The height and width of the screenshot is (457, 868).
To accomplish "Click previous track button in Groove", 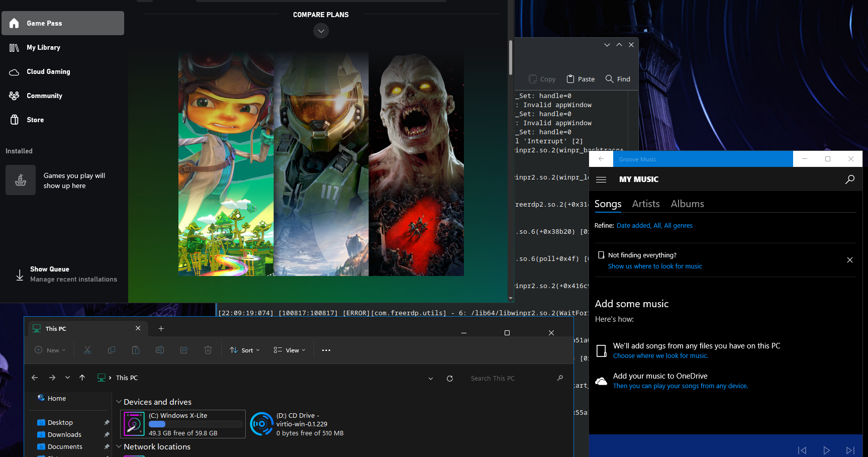I will coord(802,450).
